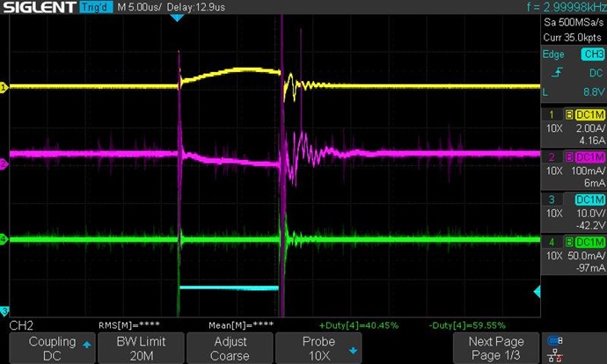Open the Probe 10X softkey menu

click(318, 348)
